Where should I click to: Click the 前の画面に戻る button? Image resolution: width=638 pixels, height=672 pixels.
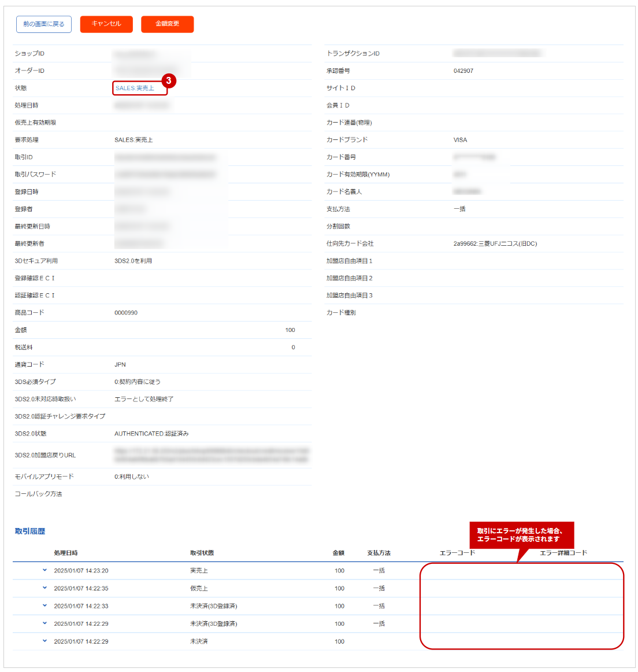[44, 24]
